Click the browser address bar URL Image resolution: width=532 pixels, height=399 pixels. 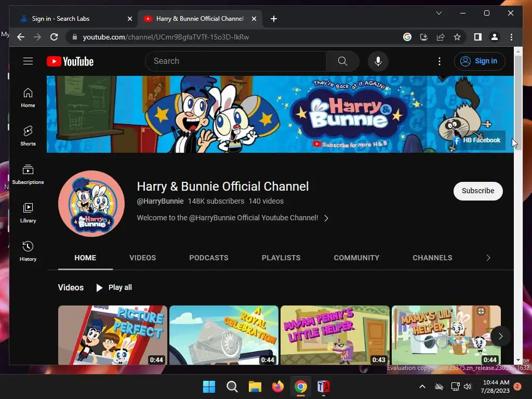(166, 37)
